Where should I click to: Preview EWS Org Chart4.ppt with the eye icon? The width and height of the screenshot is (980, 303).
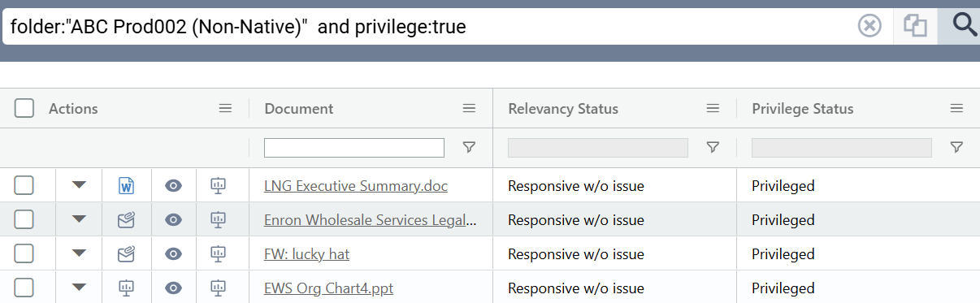pos(173,288)
